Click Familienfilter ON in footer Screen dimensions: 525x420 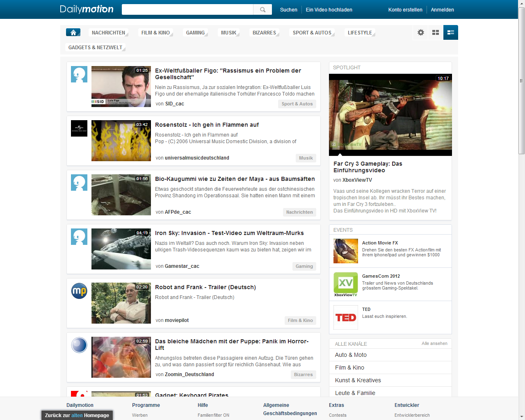coord(213,415)
